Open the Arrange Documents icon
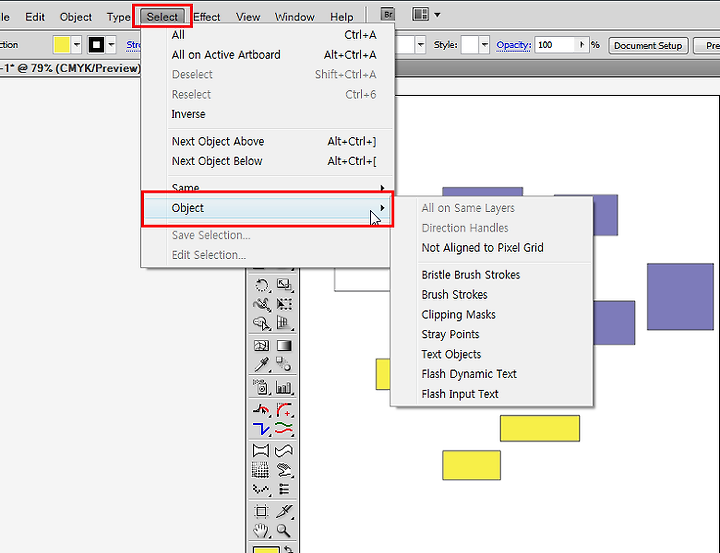Viewport: 720px width, 553px height. [420, 14]
